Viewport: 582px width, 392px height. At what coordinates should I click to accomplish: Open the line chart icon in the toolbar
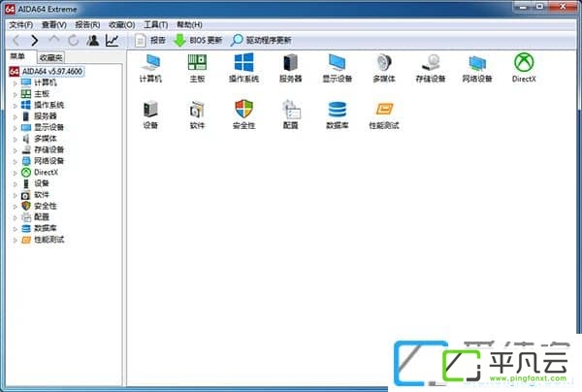113,40
